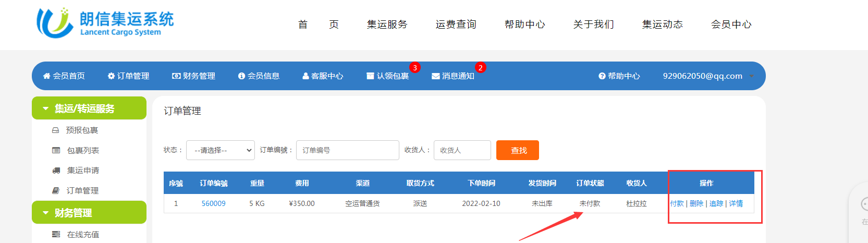The image size is (868, 243).
Task: Go to 会员中心 in top navigation
Action: coord(731,25)
